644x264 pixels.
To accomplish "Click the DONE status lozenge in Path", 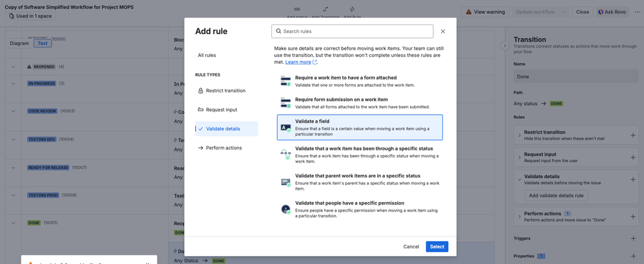I will point(556,104).
